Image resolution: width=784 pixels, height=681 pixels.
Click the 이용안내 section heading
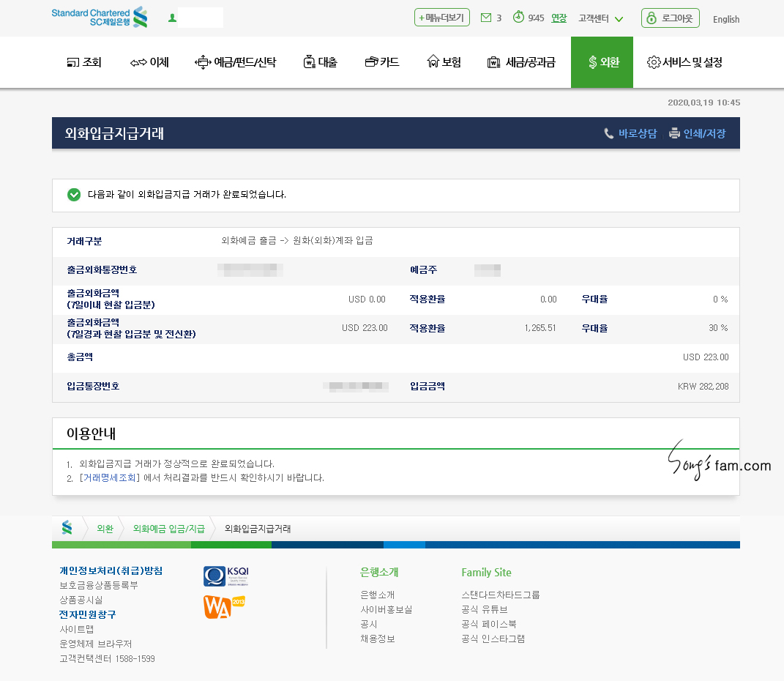[x=91, y=433]
